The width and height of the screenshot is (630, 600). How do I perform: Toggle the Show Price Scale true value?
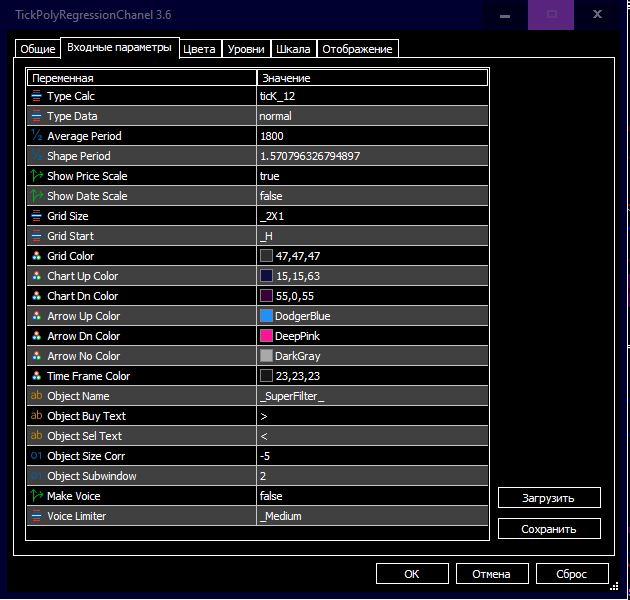(x=372, y=176)
